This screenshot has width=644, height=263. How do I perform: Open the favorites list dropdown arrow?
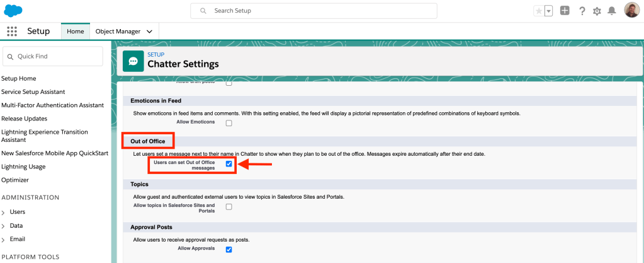[x=548, y=11]
